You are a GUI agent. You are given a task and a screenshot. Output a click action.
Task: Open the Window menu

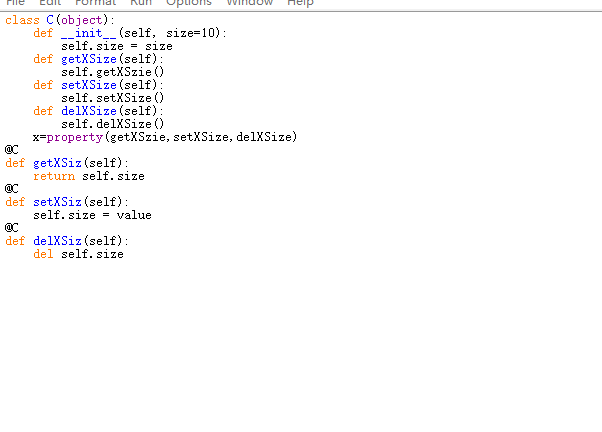click(x=249, y=3)
